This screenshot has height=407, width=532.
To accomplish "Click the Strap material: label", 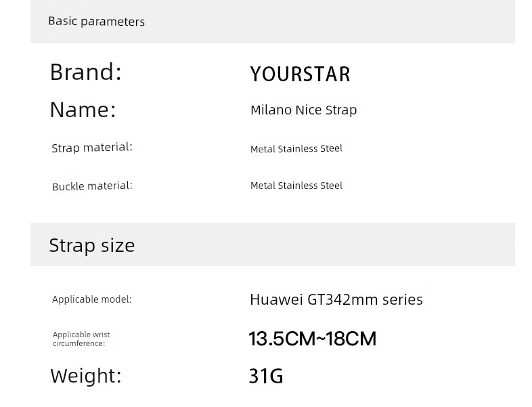I will (x=92, y=147).
